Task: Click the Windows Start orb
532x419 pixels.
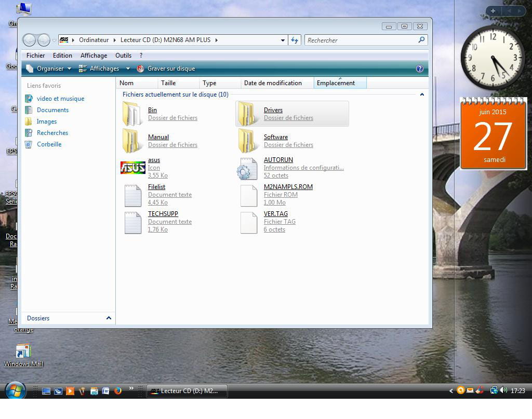Action: (x=15, y=390)
